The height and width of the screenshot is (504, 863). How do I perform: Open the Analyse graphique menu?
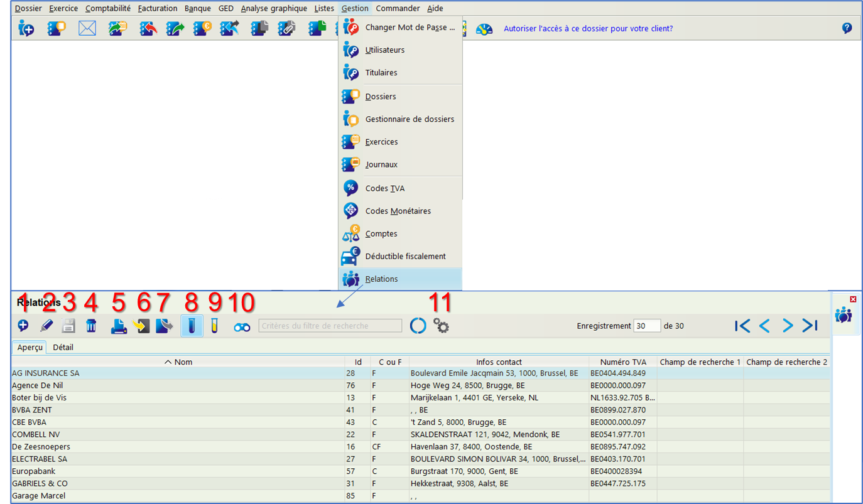pyautogui.click(x=274, y=8)
